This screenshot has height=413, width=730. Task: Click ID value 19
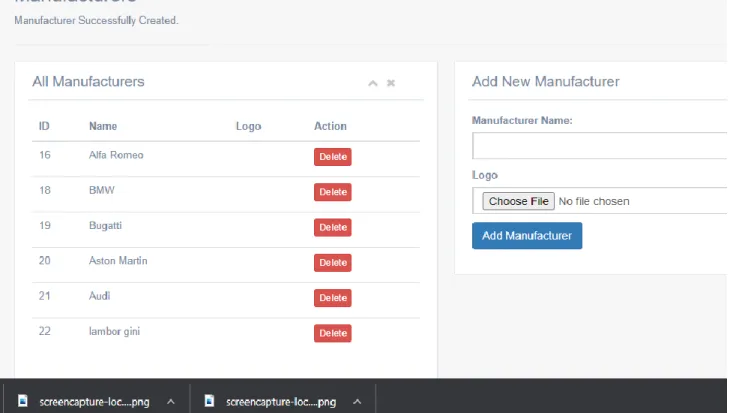[x=45, y=226]
